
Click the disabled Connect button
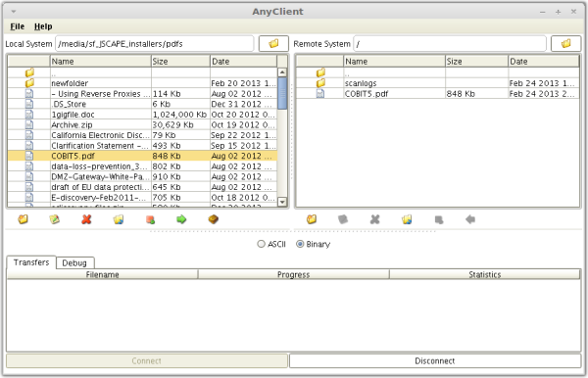[147, 360]
